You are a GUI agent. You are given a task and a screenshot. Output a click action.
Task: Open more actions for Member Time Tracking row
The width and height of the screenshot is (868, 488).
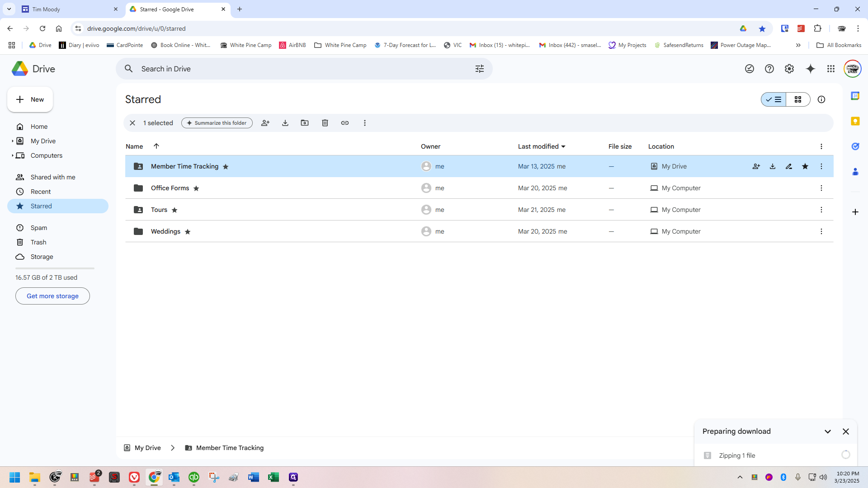(x=821, y=166)
